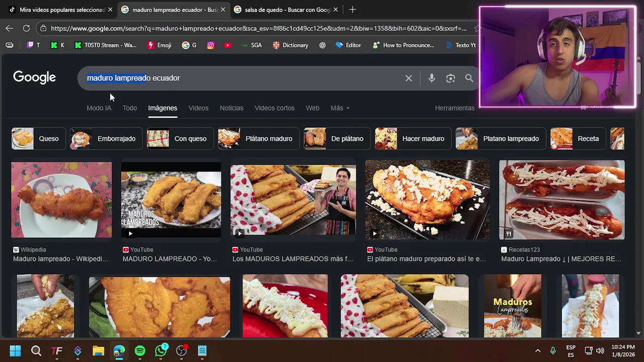This screenshot has width=644, height=362.
Task: Open the Texto Yt bookmark
Action: (461, 45)
